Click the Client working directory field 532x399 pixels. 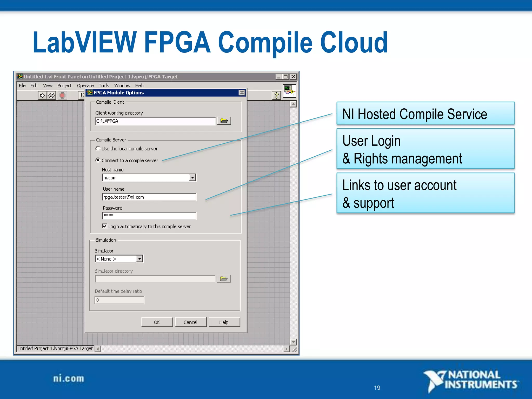tap(155, 121)
